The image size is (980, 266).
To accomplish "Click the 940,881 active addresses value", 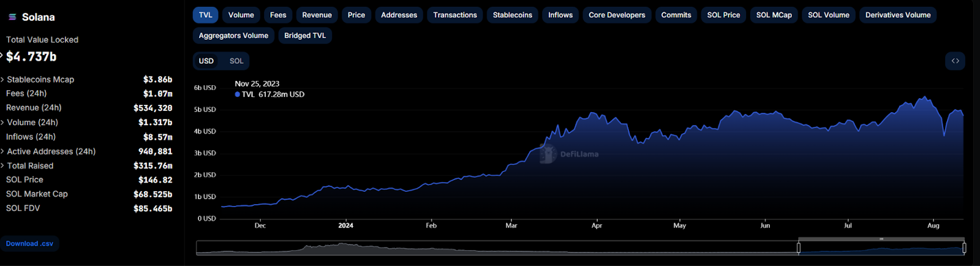I will point(155,151).
